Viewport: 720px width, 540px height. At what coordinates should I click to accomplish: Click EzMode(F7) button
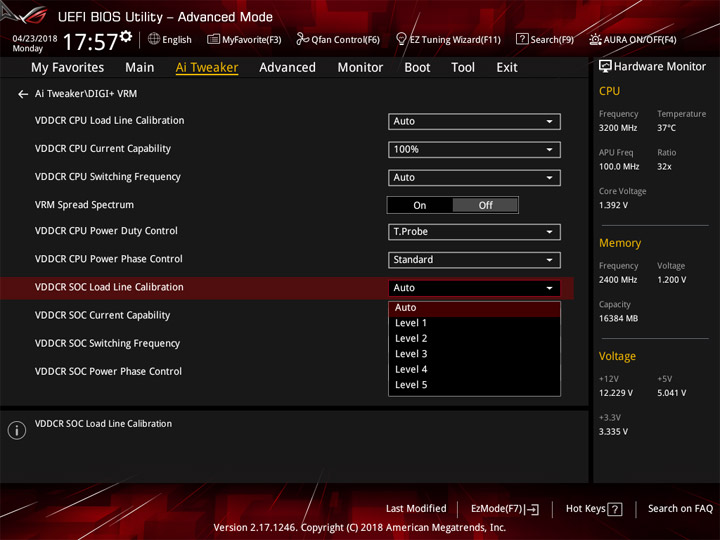click(505, 509)
